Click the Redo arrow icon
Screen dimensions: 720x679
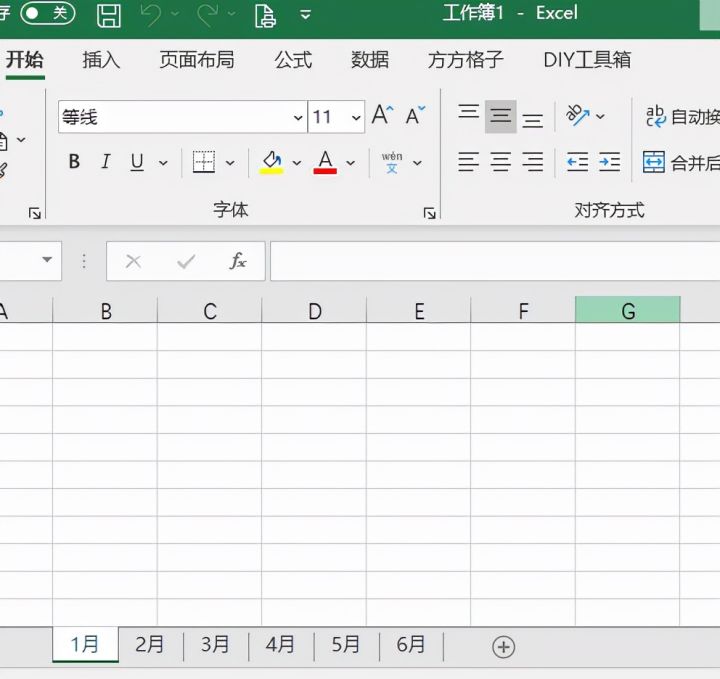click(208, 14)
